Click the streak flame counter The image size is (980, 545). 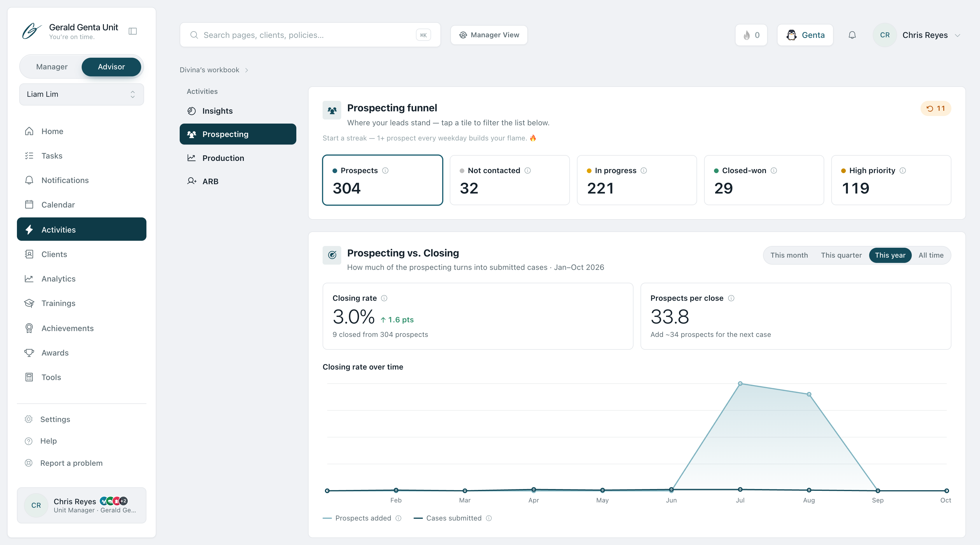(x=751, y=35)
